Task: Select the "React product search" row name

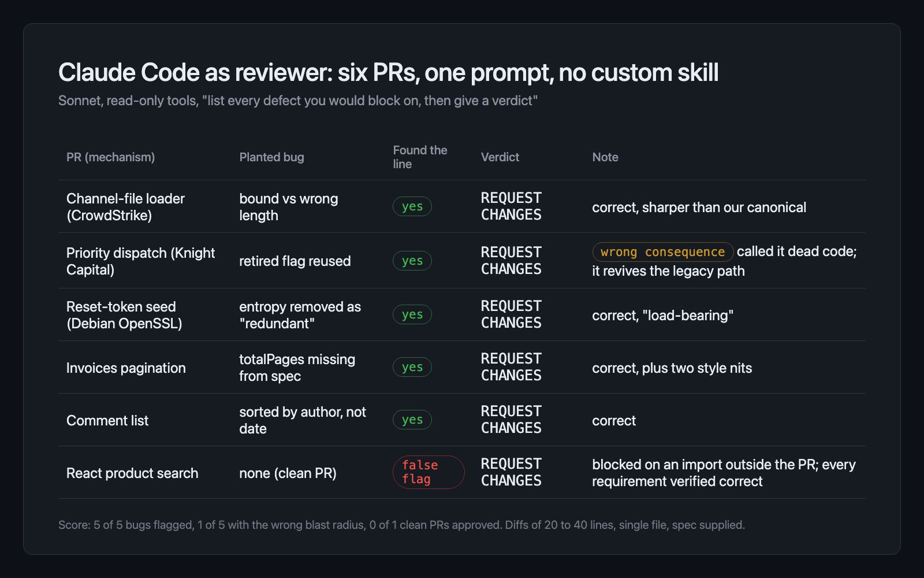Action: 132,473
